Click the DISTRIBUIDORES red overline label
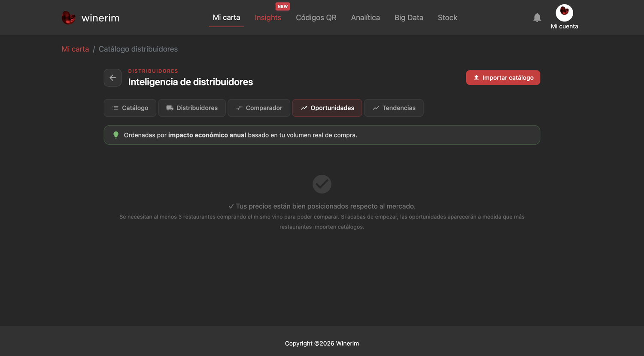 coord(153,71)
